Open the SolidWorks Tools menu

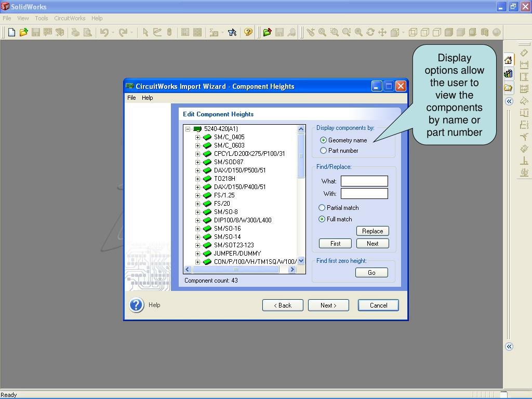42,18
